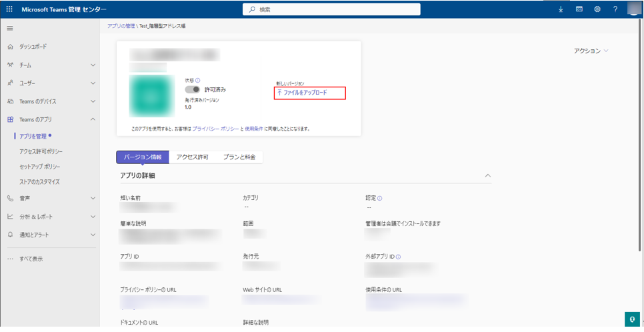
Task: Click the Web サイトの URL label
Action: coord(263,290)
